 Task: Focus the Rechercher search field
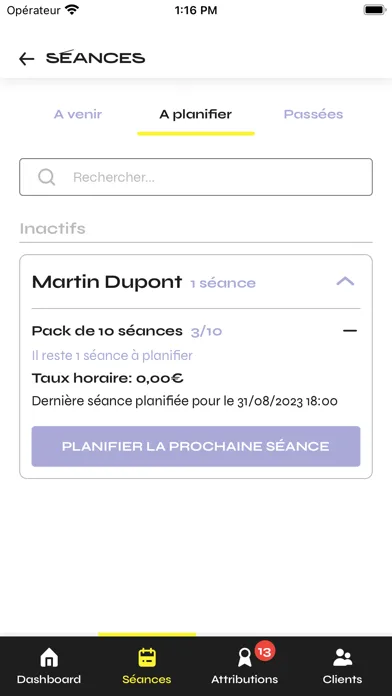196,177
